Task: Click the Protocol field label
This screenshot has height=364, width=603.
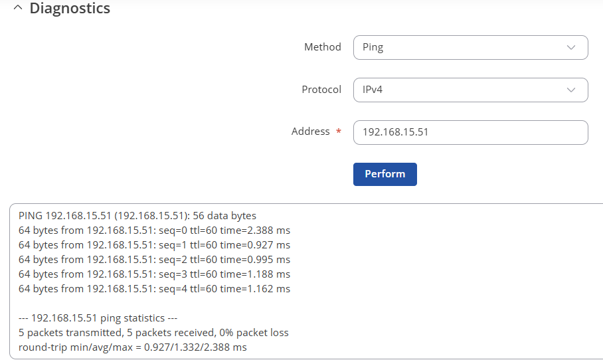Action: (x=321, y=90)
